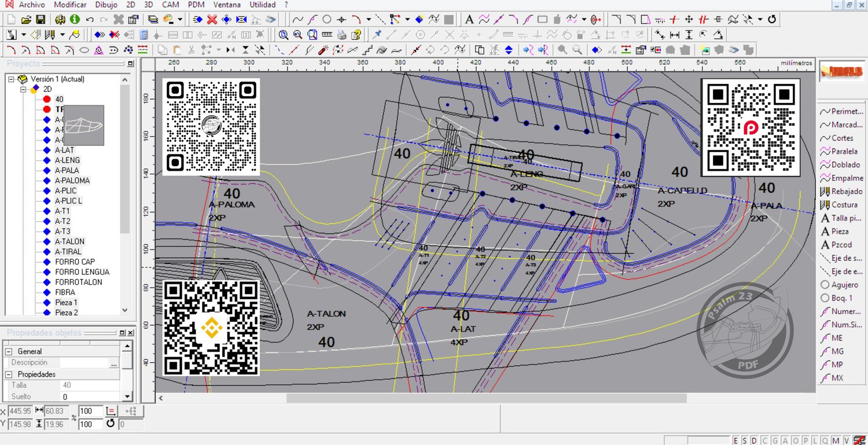868x445 pixels.
Task: Select the text tool letter A
Action: (x=469, y=20)
